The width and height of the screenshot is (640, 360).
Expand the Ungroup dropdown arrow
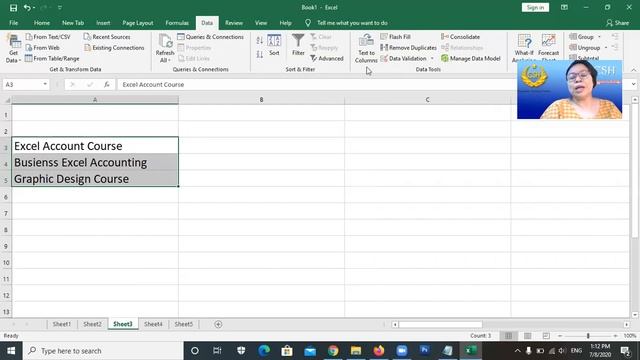606,48
